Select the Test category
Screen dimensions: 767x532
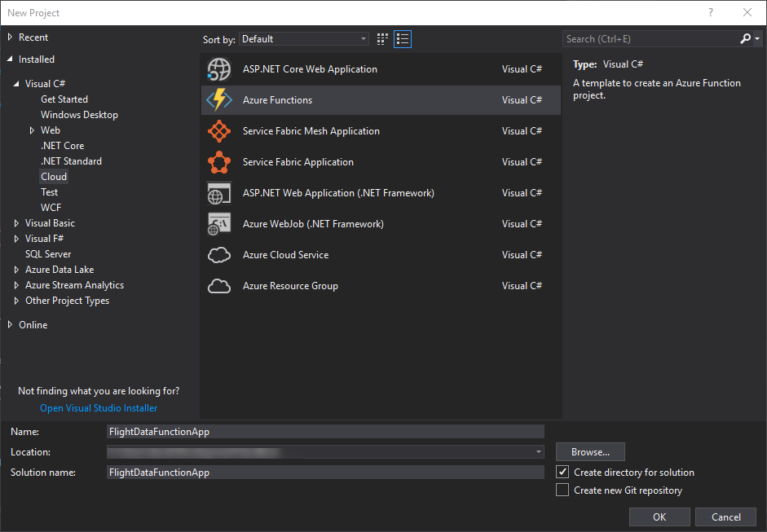pyautogui.click(x=50, y=192)
